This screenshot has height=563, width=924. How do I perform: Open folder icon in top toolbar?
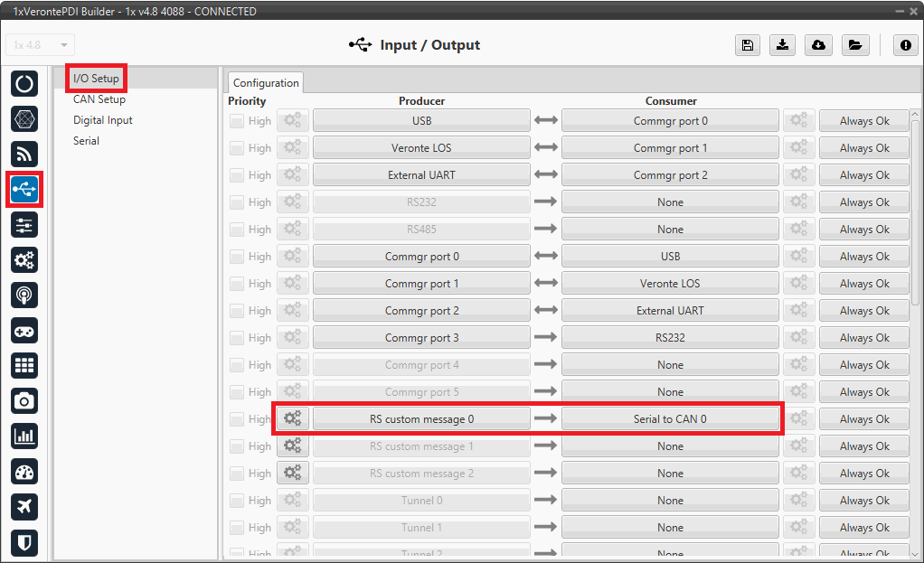point(853,45)
